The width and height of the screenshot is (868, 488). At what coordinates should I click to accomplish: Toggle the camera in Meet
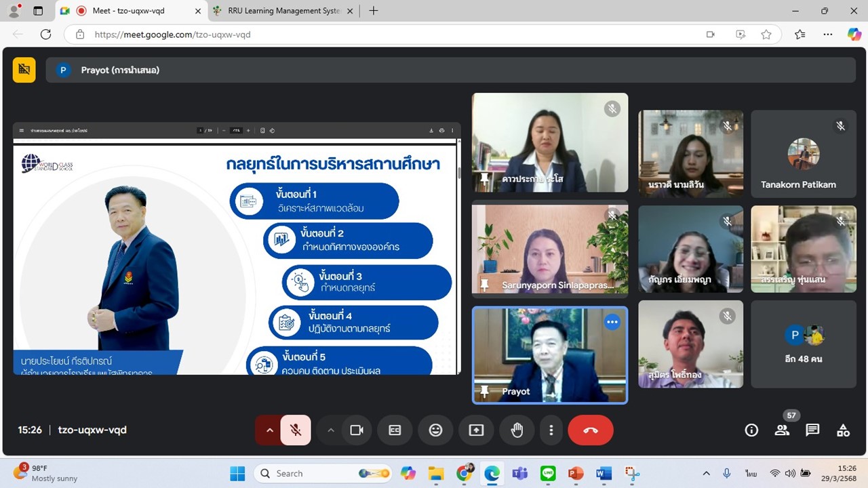pos(357,430)
